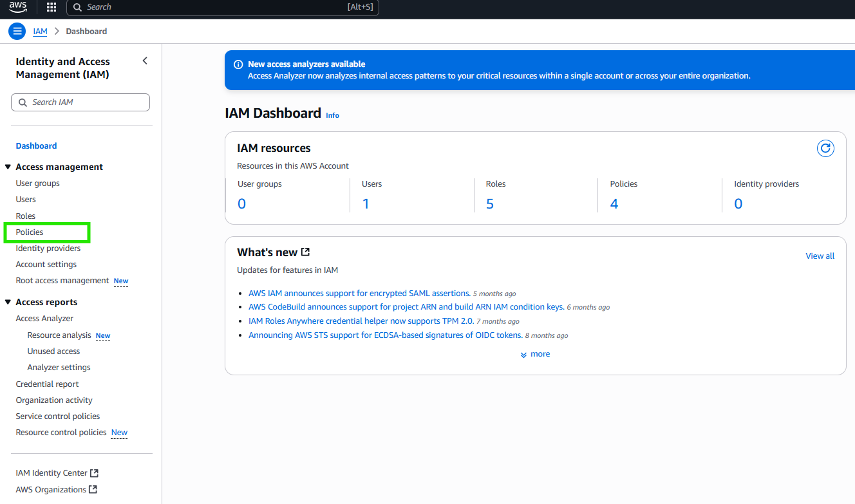Open Root access management
855x504 pixels.
[62, 281]
